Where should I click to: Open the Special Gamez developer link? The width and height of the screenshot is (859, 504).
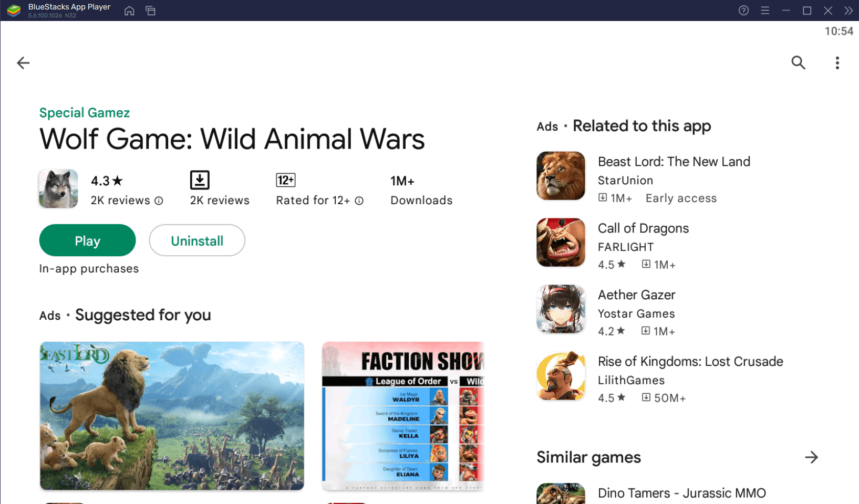click(85, 113)
